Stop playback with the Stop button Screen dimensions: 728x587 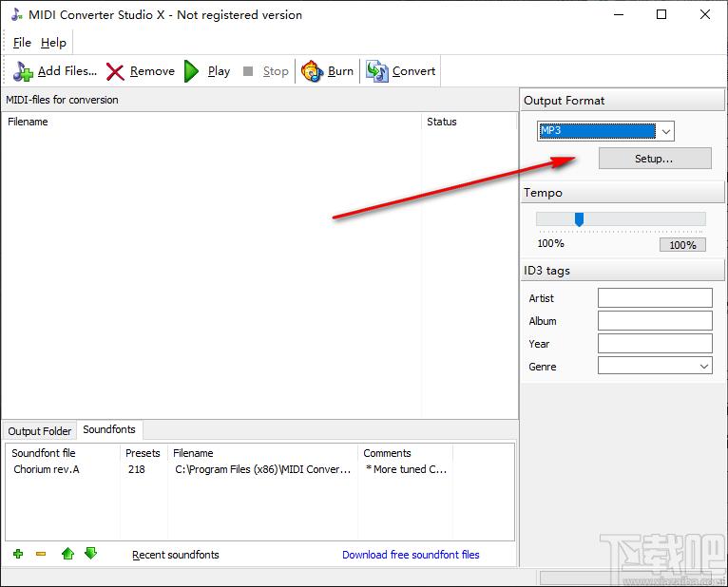pyautogui.click(x=266, y=71)
